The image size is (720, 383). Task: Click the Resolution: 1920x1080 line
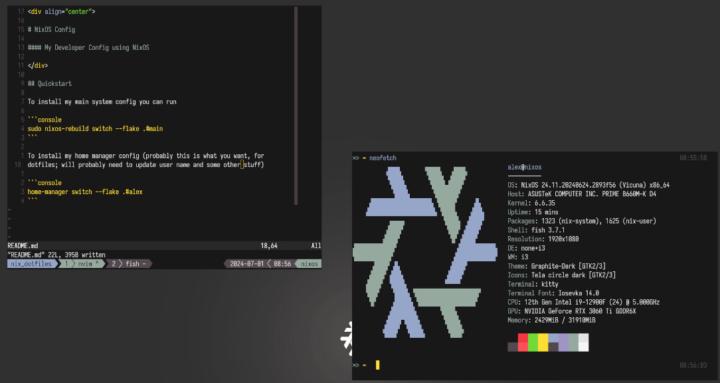tap(543, 239)
